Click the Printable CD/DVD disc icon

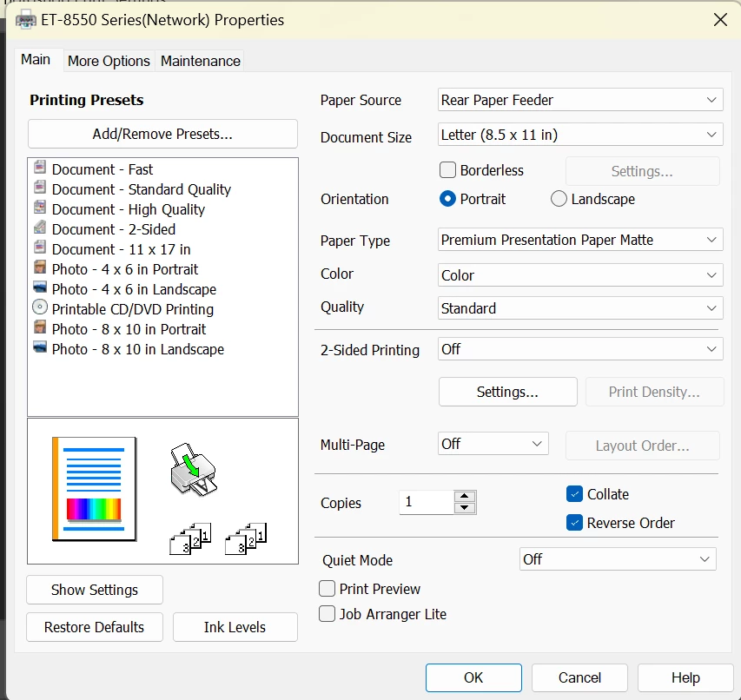pos(40,307)
